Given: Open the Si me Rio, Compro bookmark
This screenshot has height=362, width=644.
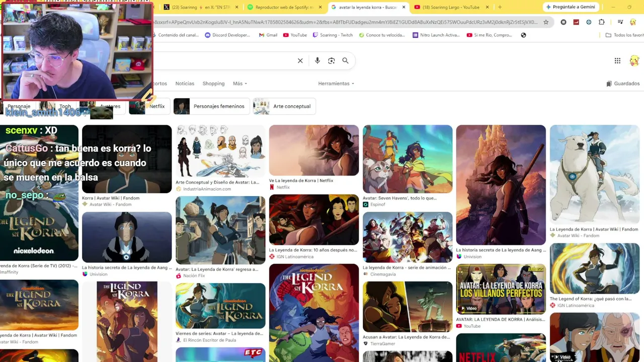Looking at the screenshot, I should pos(489,35).
